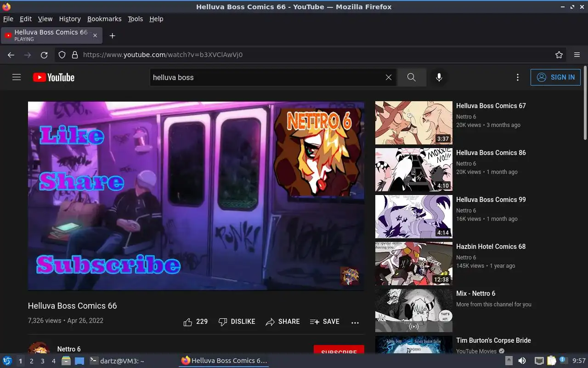Open Helluva Boss Comics 86 thumbnail
The width and height of the screenshot is (588, 368).
pyautogui.click(x=414, y=170)
